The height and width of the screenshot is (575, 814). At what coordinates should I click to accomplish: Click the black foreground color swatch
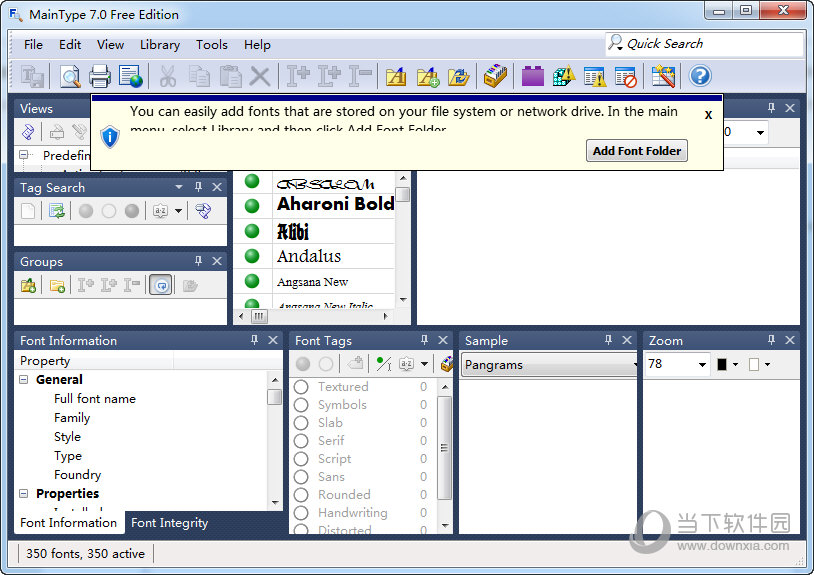pyautogui.click(x=722, y=365)
